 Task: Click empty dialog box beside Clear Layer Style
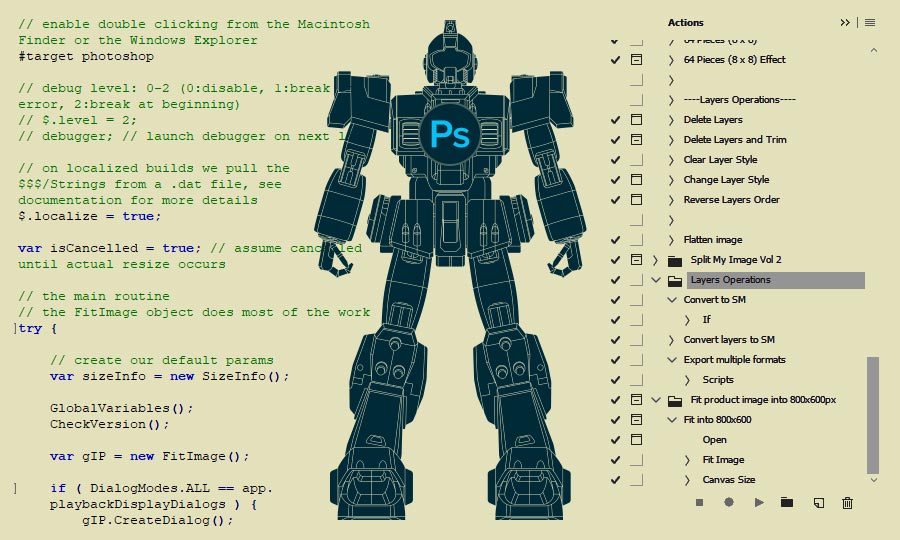pyautogui.click(x=636, y=160)
